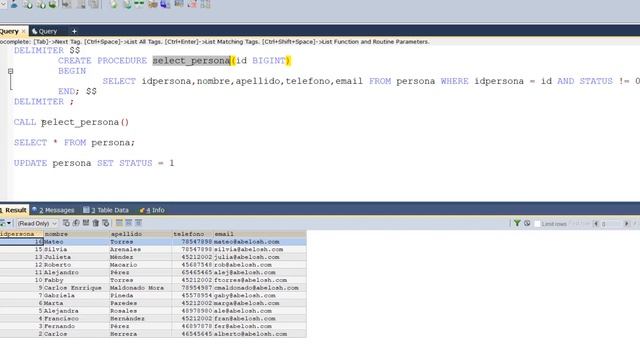Switch to form view icon in result toolbar
Viewport: 640px width, 360px height.
tap(129, 223)
